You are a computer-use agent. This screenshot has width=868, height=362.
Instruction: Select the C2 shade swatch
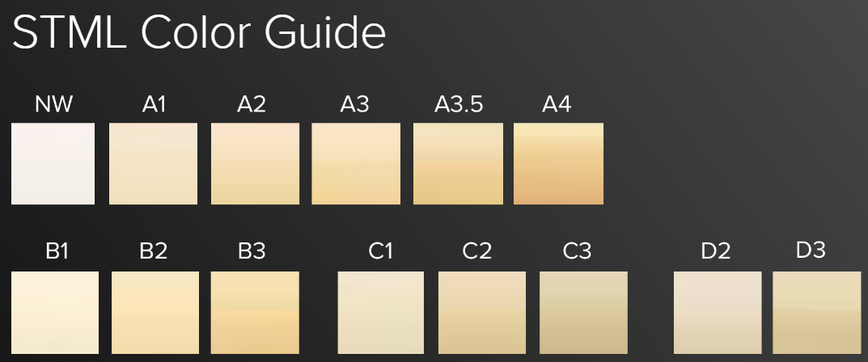pos(482,313)
